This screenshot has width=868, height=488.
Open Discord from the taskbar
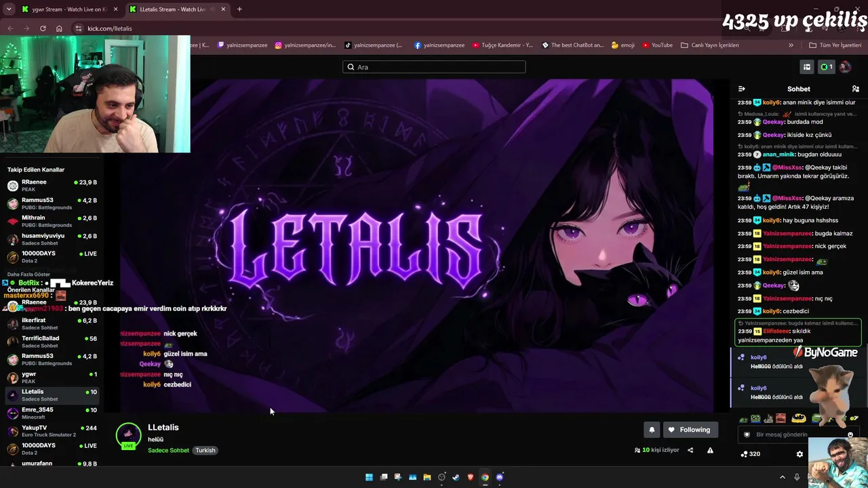pyautogui.click(x=500, y=477)
